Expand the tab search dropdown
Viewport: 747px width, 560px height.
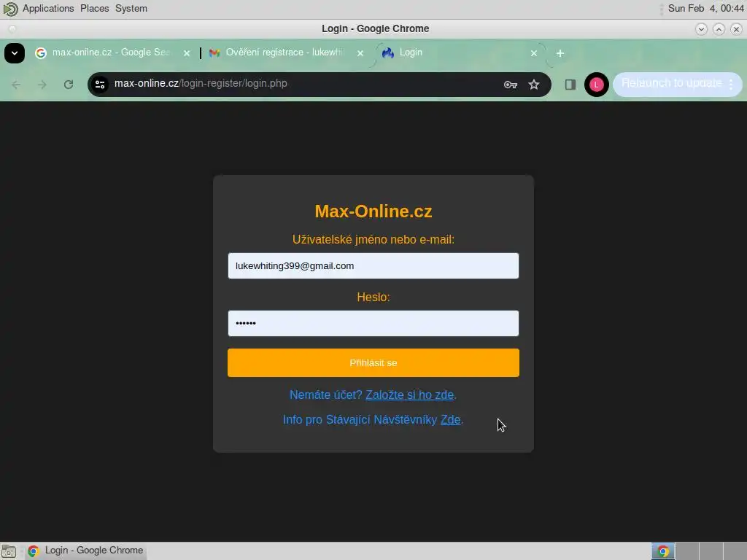point(15,52)
